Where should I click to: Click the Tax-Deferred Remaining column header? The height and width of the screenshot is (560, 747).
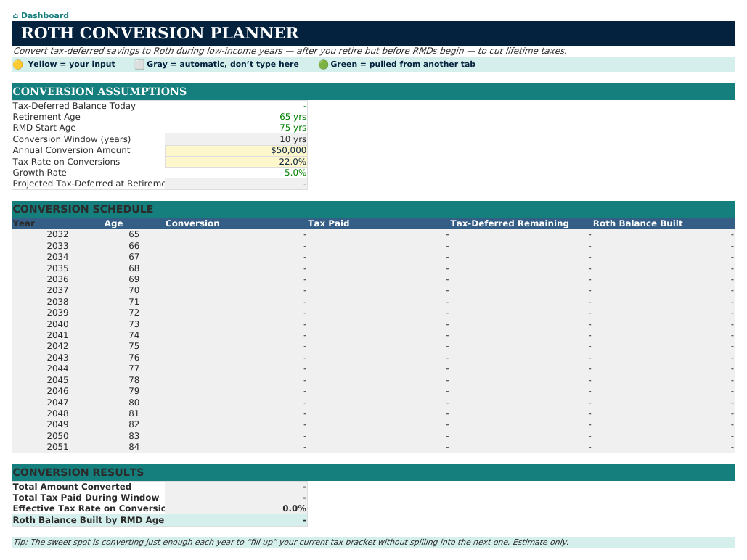click(x=510, y=224)
